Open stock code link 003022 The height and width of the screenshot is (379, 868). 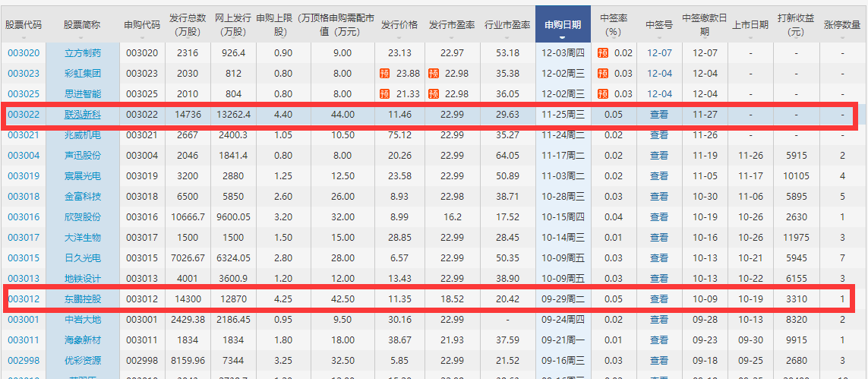coord(24,115)
